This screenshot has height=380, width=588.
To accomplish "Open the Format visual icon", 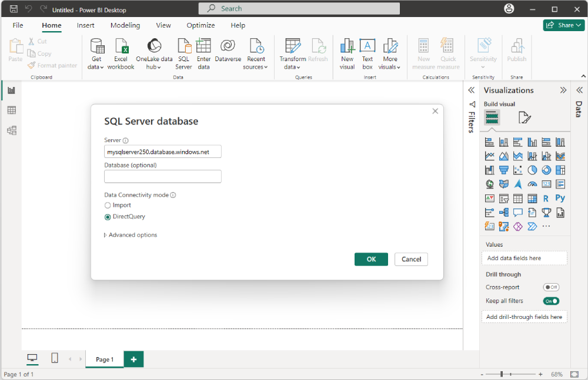I will coord(524,117).
